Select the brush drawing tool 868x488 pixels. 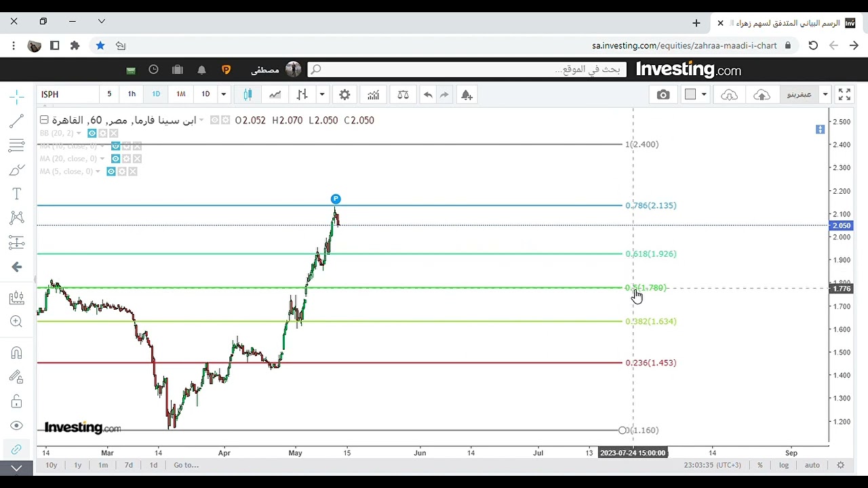point(17,169)
